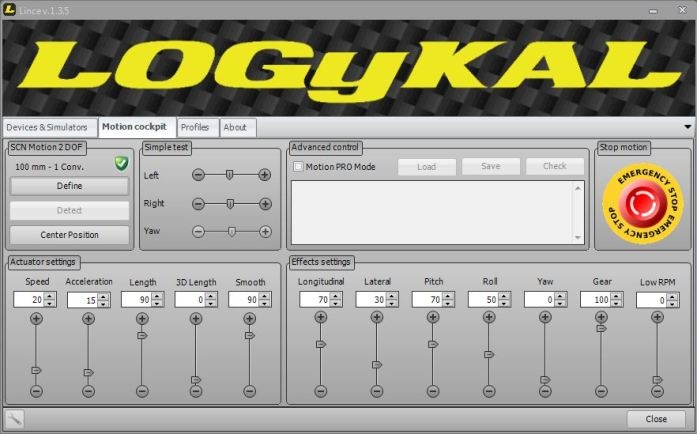The width and height of the screenshot is (697, 434).
Task: Increase Lateral effect with plus icon
Action: pyautogui.click(x=377, y=317)
